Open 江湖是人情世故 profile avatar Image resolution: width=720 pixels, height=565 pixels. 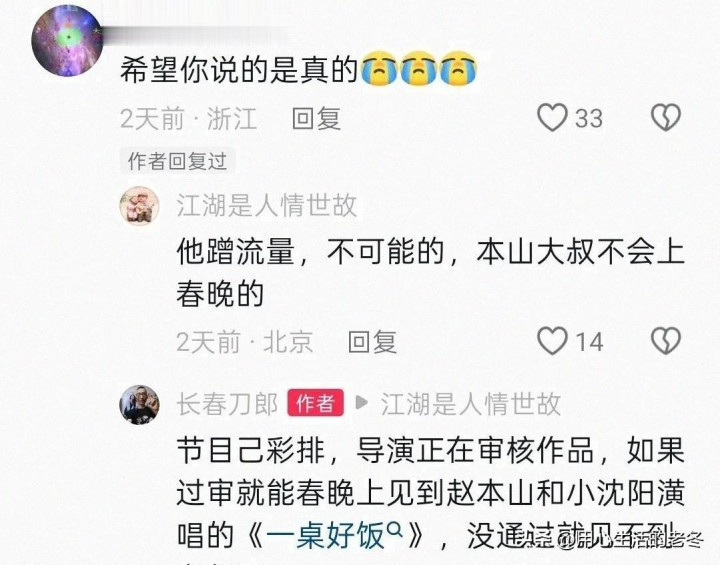click(140, 206)
